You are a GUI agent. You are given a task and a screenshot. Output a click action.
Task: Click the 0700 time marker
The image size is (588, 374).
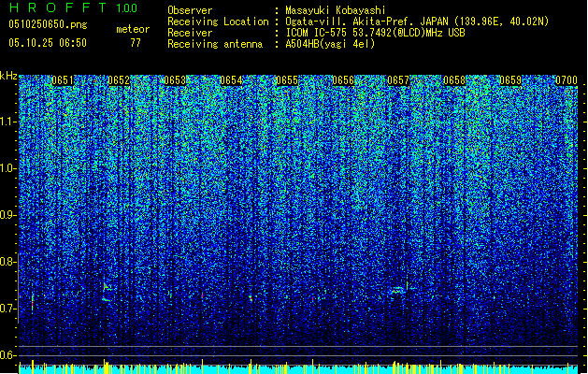(566, 80)
